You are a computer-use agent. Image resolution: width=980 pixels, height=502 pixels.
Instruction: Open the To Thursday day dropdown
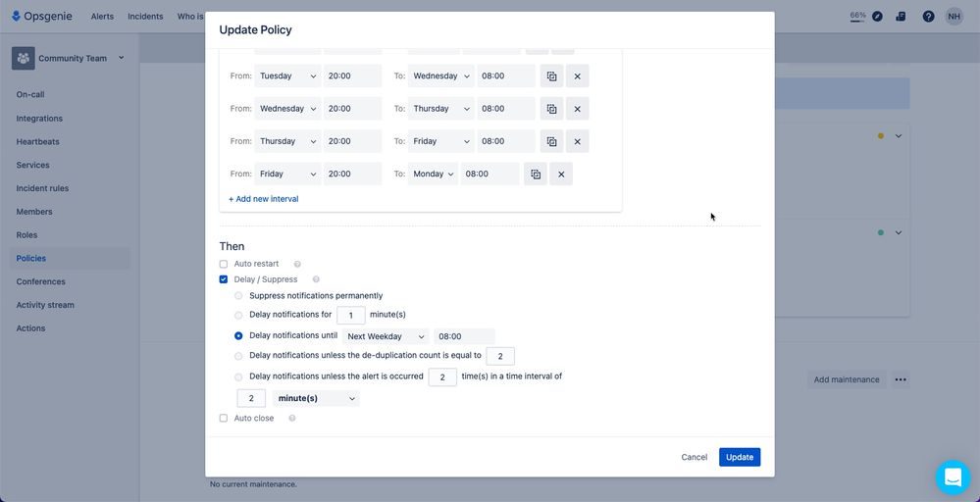(x=441, y=109)
